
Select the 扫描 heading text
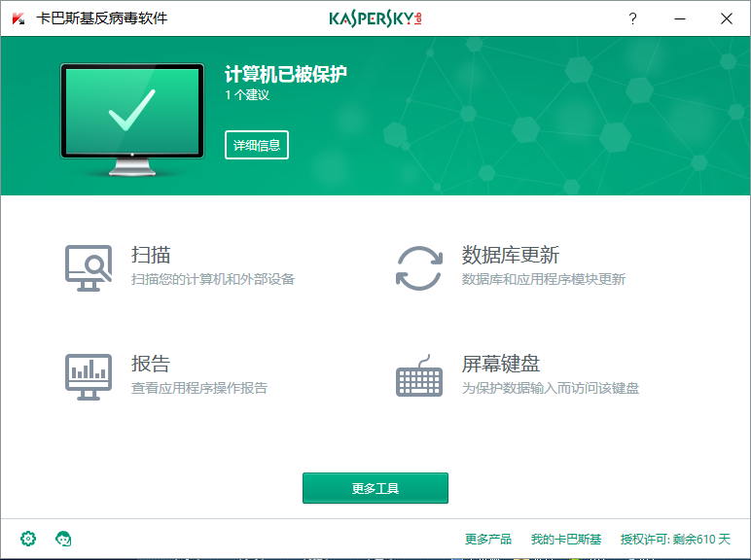click(151, 256)
